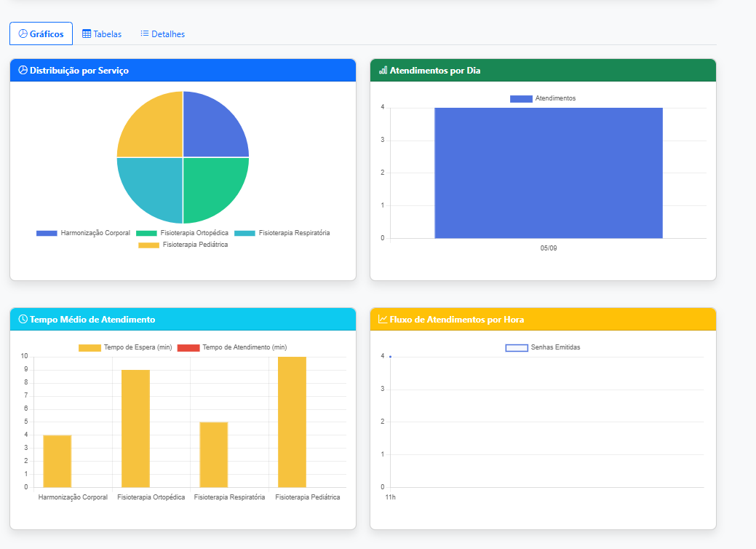Click the clock icon in Tempo Médio de Atendimento header
756x549 pixels.
(x=23, y=319)
